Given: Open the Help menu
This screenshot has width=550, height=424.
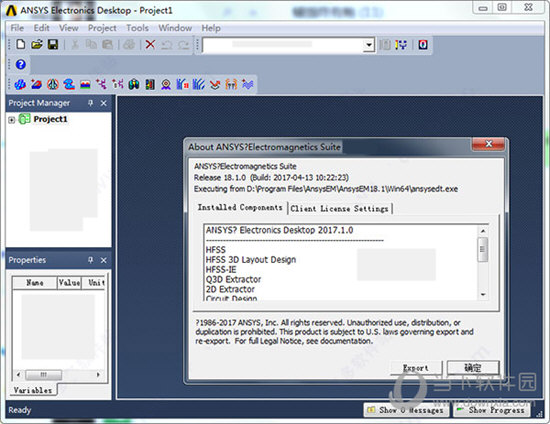Looking at the screenshot, I should tap(211, 28).
